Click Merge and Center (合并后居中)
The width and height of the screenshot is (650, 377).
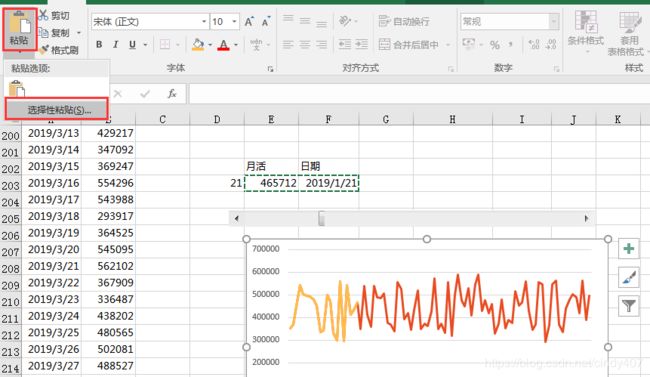point(409,44)
